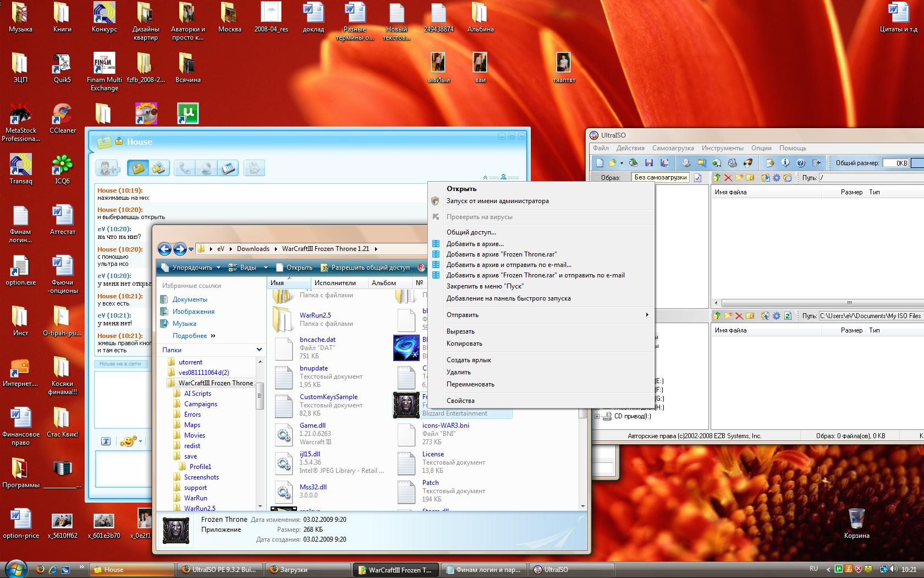The width and height of the screenshot is (924, 578).
Task: Select Свойства in the context menu
Action: (542, 401)
